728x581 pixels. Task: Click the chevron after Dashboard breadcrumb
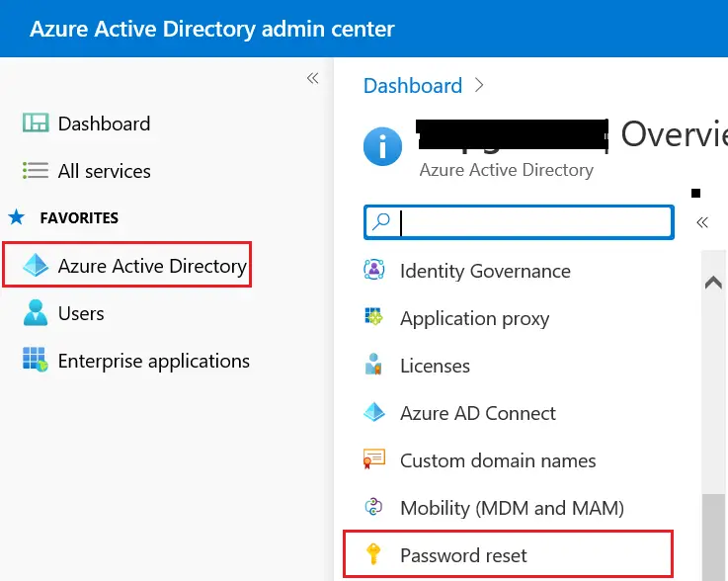[480, 85]
